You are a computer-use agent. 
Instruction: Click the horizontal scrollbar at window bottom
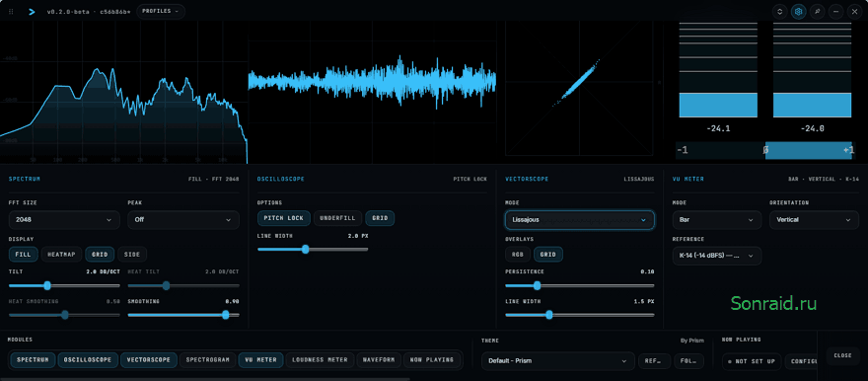click(x=205, y=379)
